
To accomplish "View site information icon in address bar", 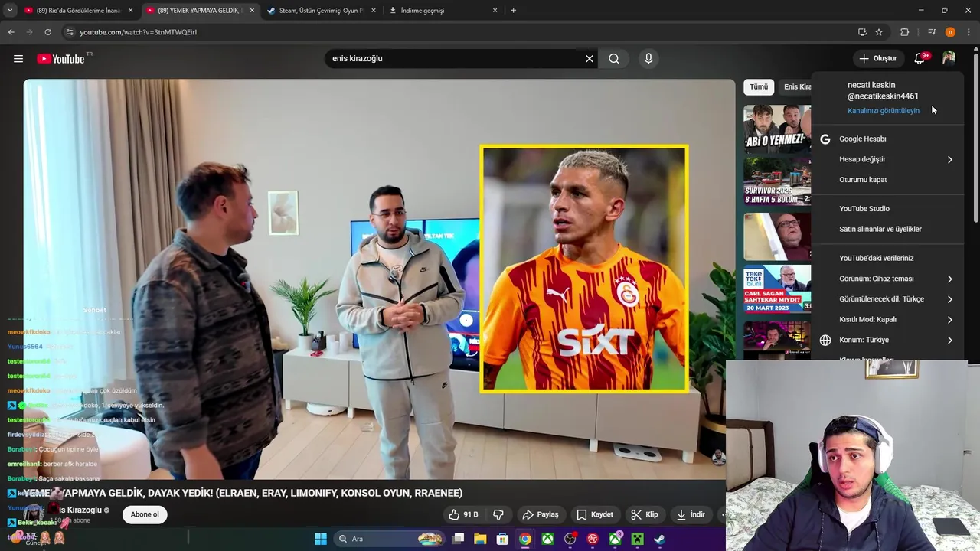I will [70, 32].
